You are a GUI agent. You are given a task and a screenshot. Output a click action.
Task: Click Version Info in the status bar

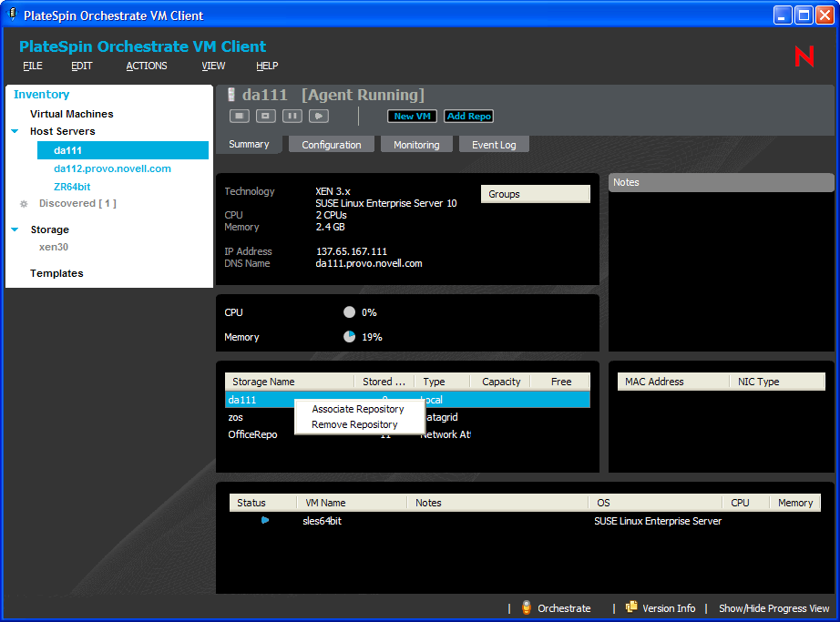pyautogui.click(x=669, y=608)
